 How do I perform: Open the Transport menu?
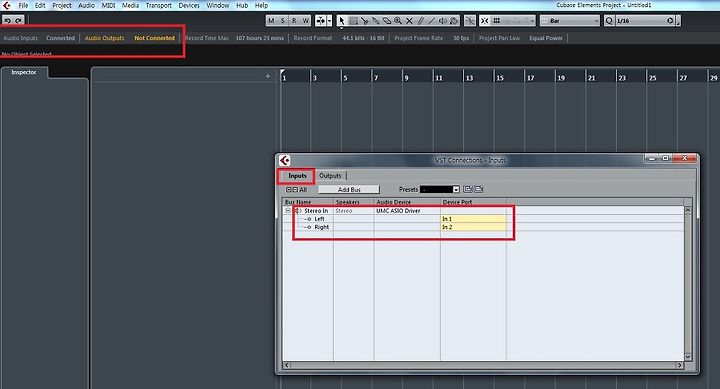click(158, 6)
